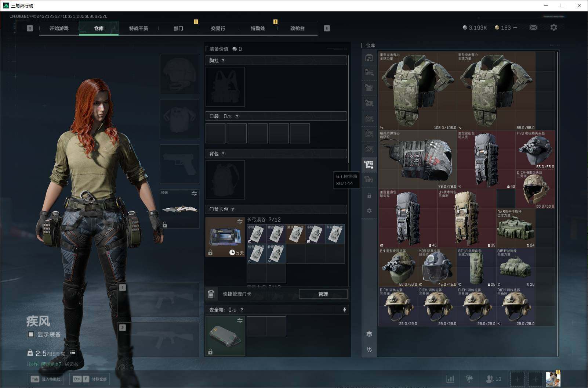
Task: Click help icon next to 胸挂
Action: [x=223, y=61]
